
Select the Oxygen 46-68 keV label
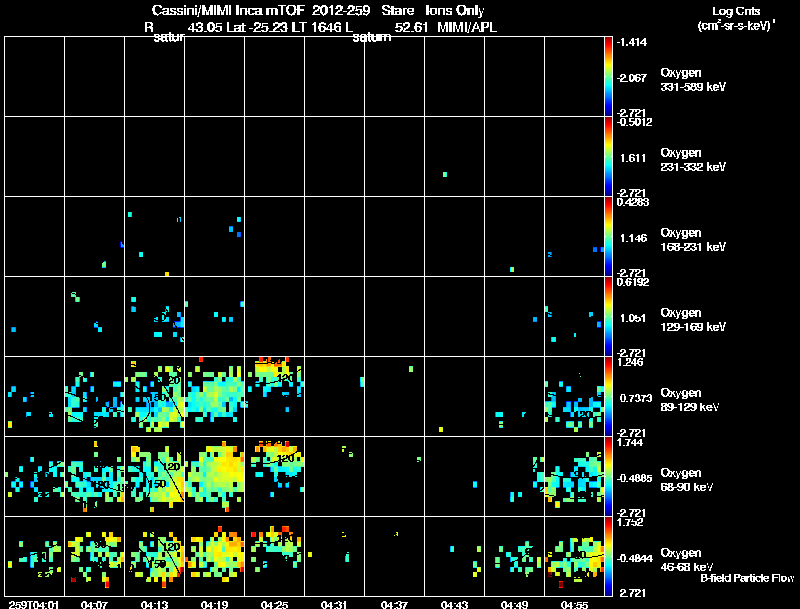687,560
